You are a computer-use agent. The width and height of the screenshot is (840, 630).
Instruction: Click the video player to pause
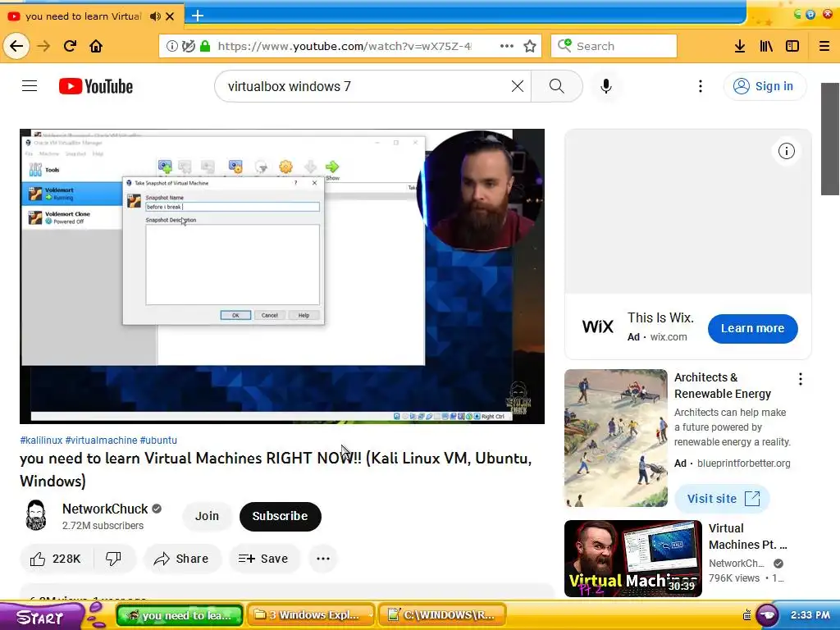click(x=282, y=276)
